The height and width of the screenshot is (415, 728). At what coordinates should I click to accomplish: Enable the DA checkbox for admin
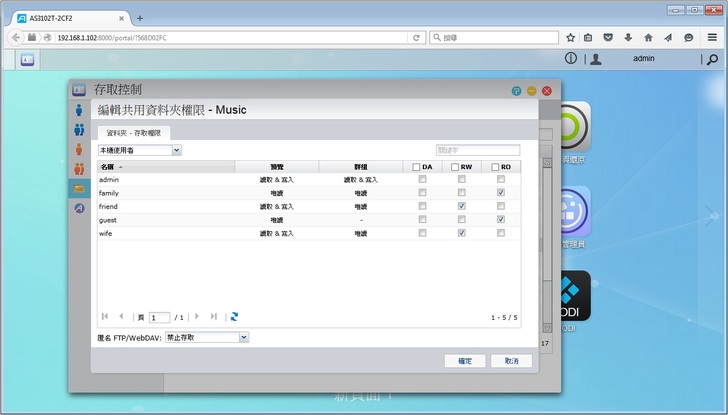[x=422, y=179]
